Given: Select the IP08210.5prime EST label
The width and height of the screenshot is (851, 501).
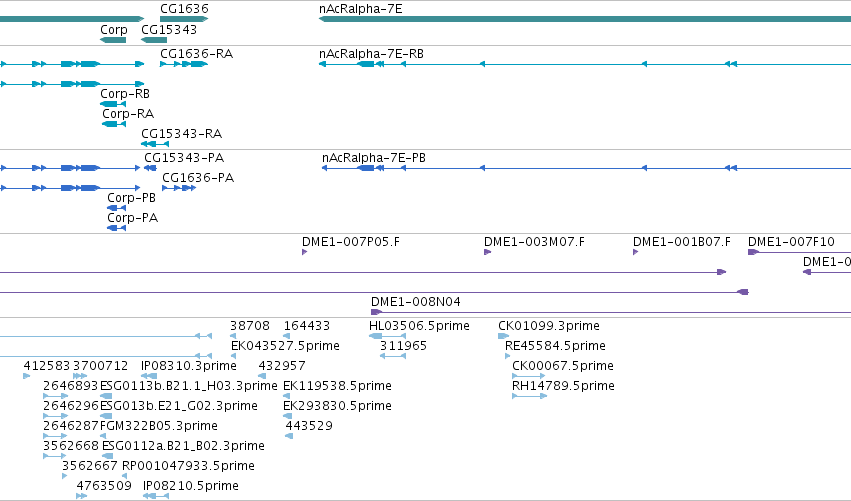Looking at the screenshot, I should tap(190, 486).
